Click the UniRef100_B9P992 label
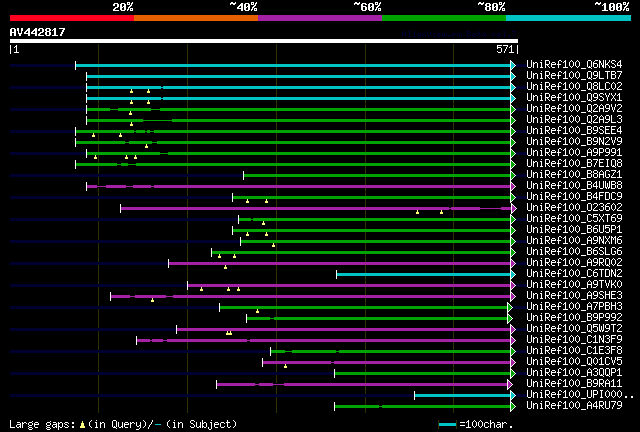This screenshot has width=640, height=432. coord(574,318)
